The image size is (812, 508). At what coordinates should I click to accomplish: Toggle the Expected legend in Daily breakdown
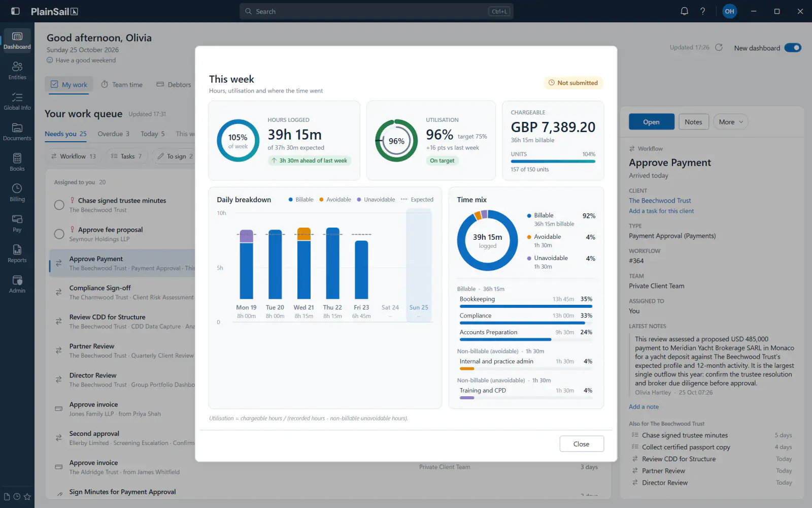(x=417, y=200)
